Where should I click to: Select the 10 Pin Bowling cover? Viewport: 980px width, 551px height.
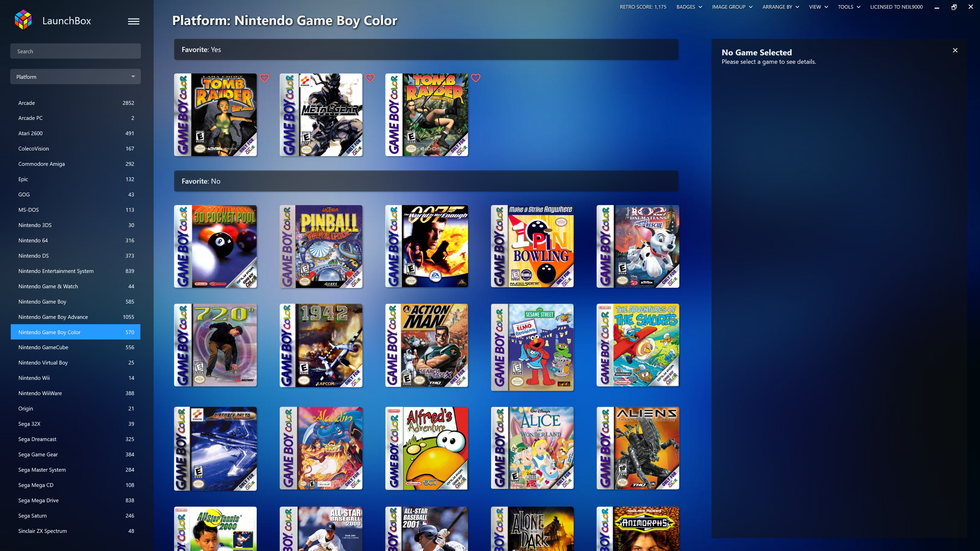[532, 246]
